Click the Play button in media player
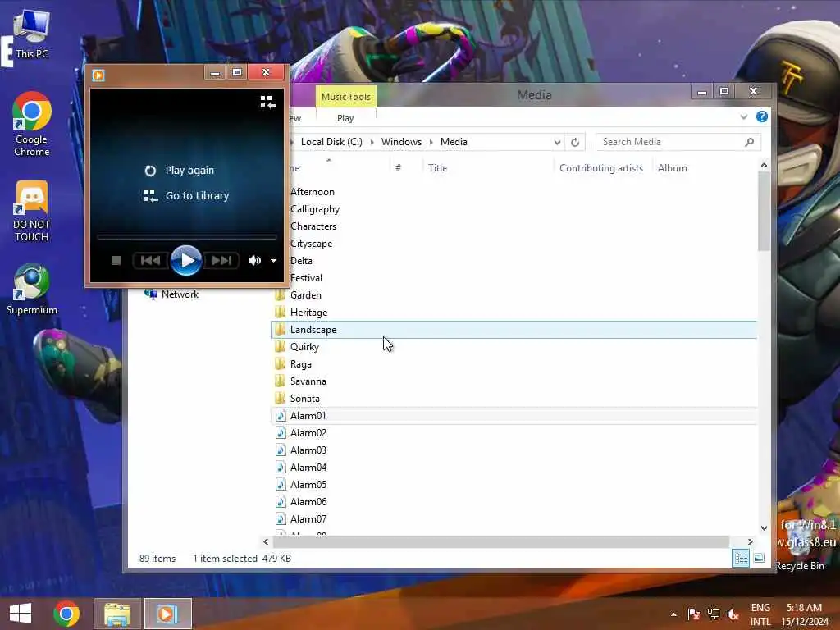840x630 pixels. pyautogui.click(x=186, y=260)
